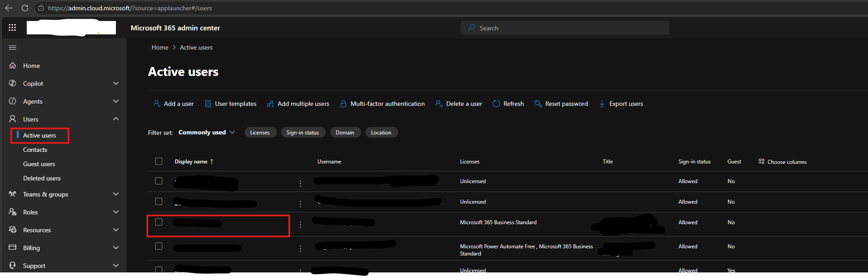This screenshot has height=276, width=868.
Task: Click the Refresh icon
Action: coord(496,104)
